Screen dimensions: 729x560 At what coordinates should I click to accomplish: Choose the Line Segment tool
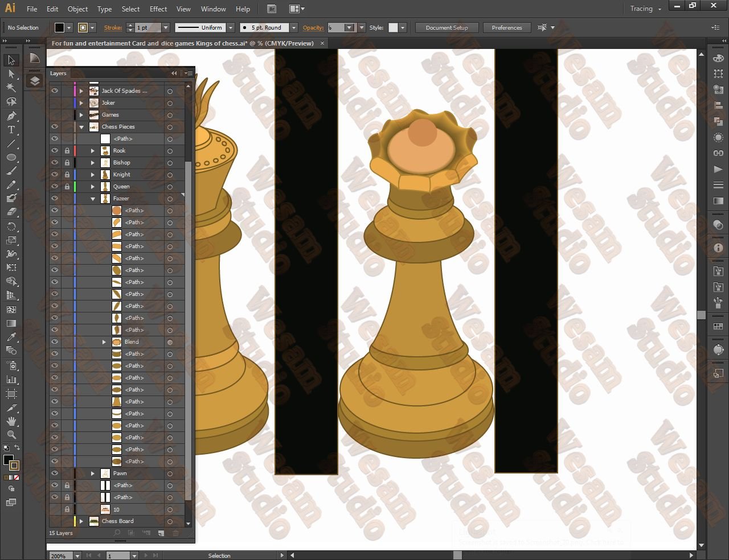click(11, 143)
